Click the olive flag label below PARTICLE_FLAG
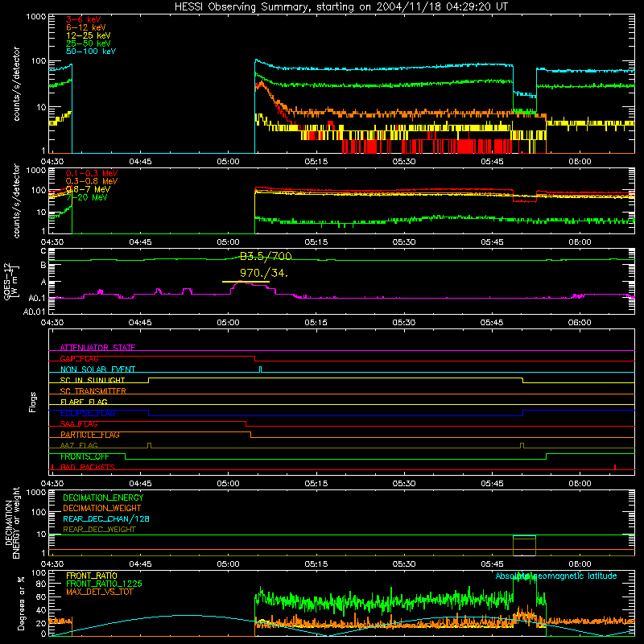This screenshot has height=644, width=644. [79, 445]
